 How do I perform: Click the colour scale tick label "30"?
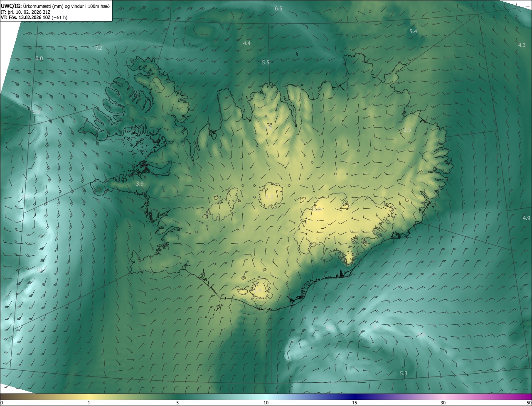pos(443,403)
